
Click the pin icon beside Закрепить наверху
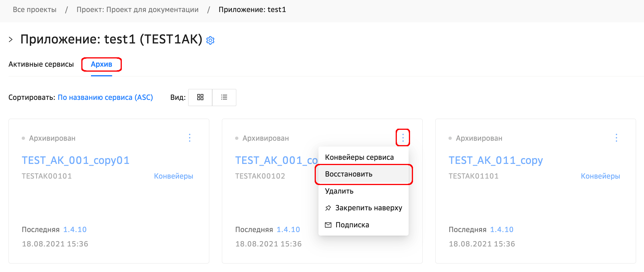tap(328, 208)
